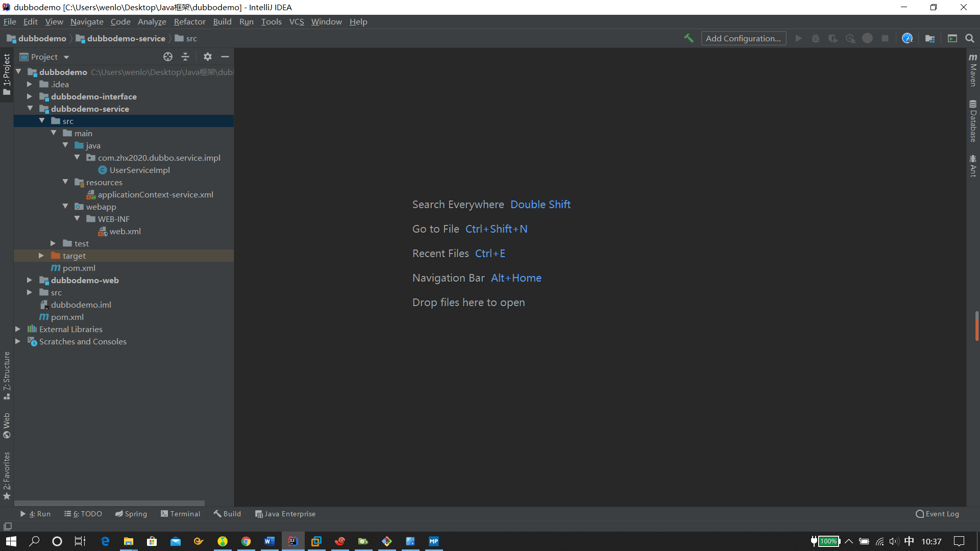Open the Project Structure toolbar icon

tap(930, 38)
